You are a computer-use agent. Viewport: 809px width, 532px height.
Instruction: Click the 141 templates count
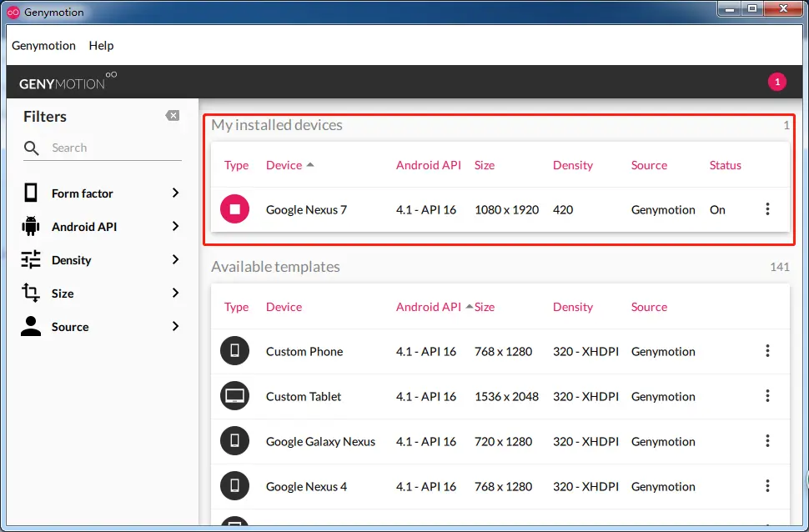[780, 267]
